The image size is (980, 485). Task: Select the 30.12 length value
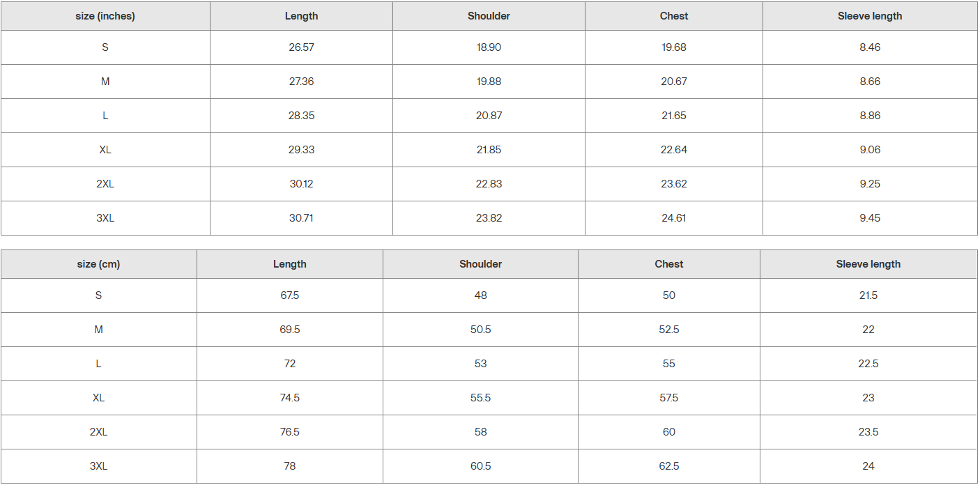(301, 184)
